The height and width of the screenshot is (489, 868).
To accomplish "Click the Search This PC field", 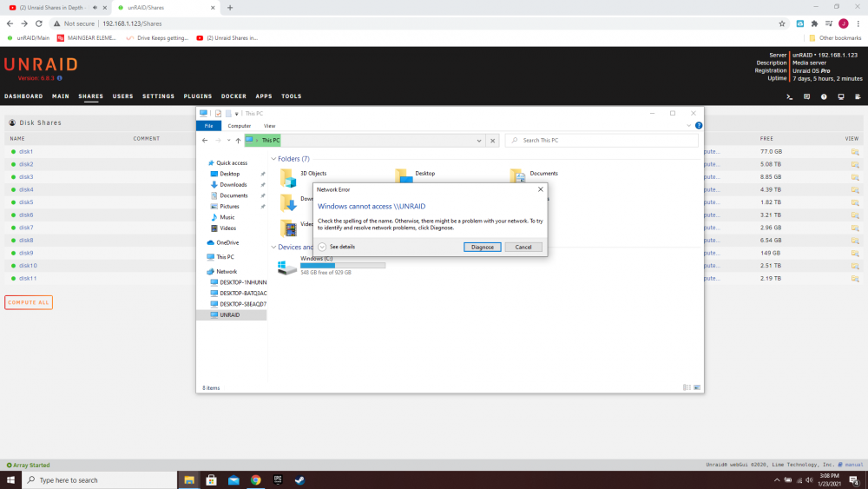I will pos(602,141).
